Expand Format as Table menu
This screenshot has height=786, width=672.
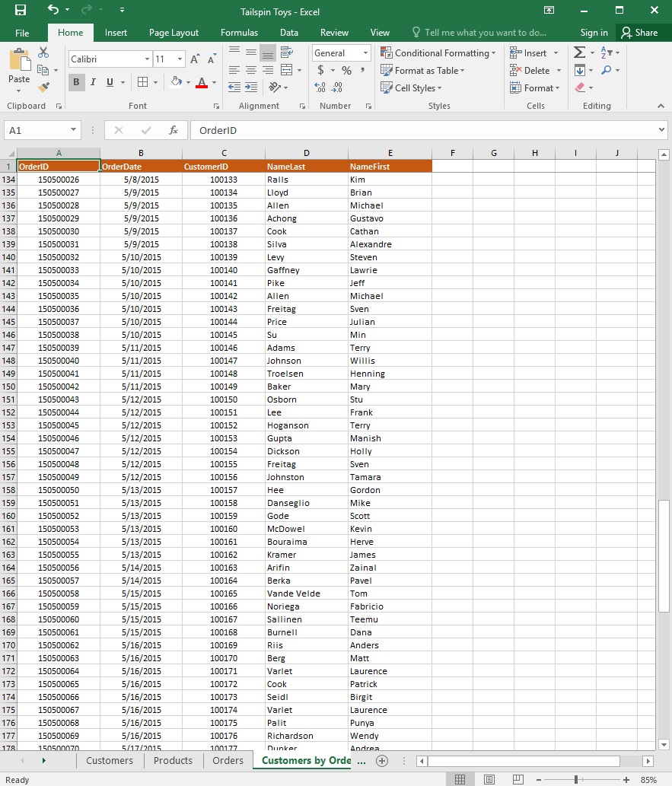pos(422,71)
